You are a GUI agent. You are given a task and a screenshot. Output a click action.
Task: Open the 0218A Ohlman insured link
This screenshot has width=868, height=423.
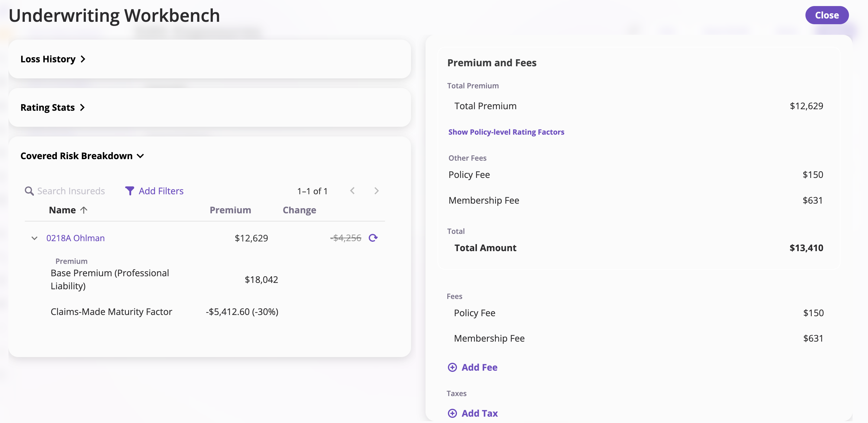pos(76,238)
